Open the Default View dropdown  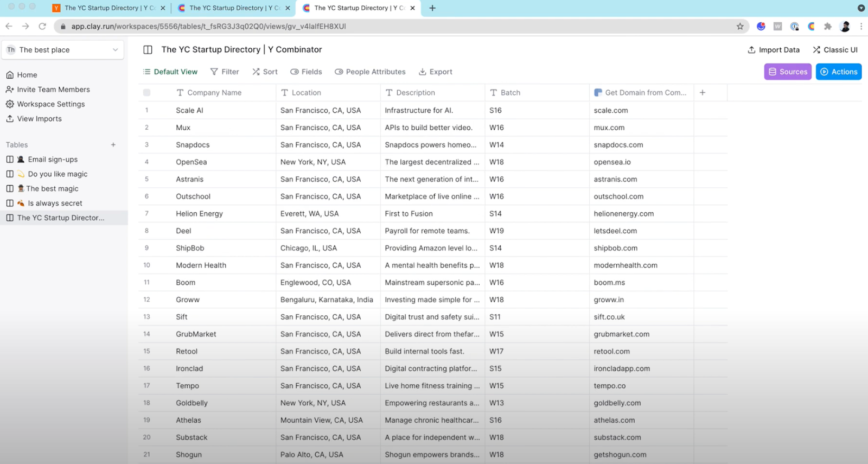[x=170, y=72]
